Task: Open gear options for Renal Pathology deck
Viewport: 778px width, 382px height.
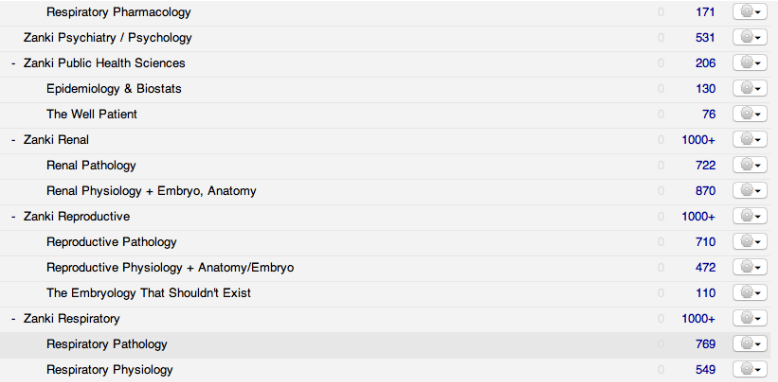Action: (x=750, y=165)
